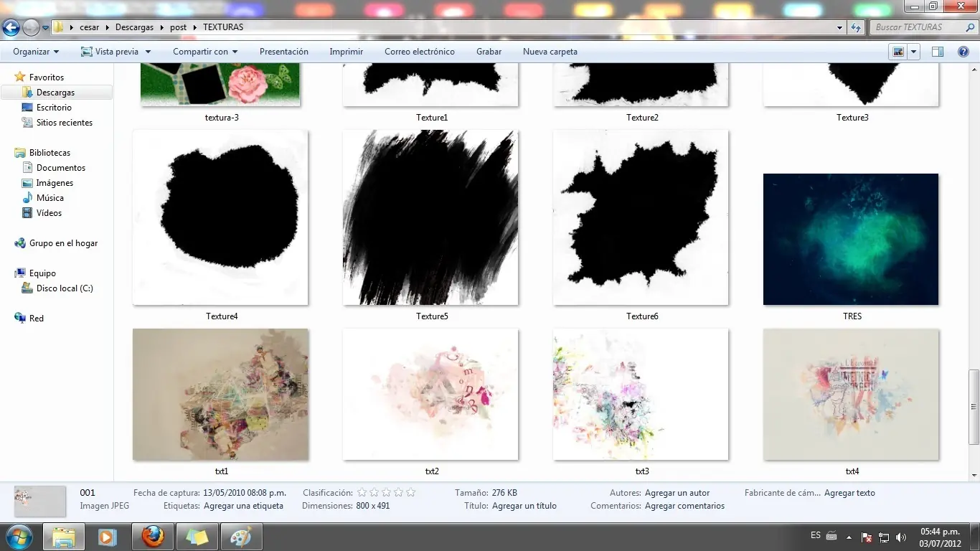
Task: Open Firefox from the taskbar
Action: [152, 537]
